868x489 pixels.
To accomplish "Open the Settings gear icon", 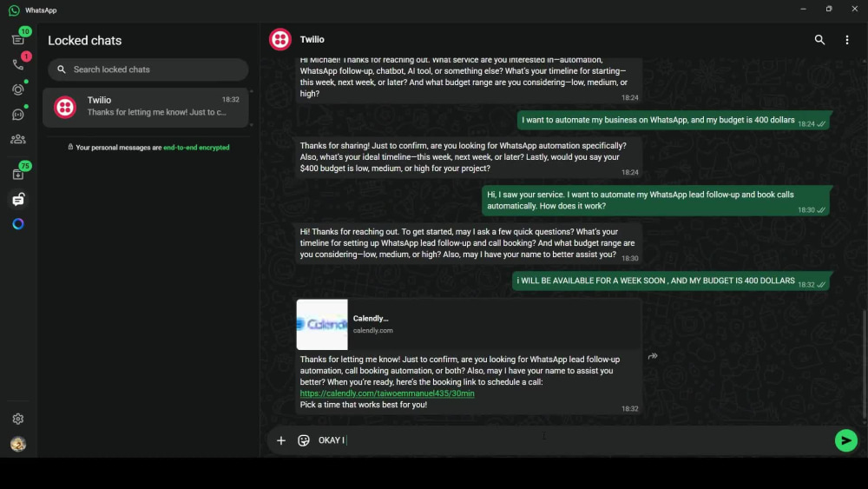I will click(18, 419).
